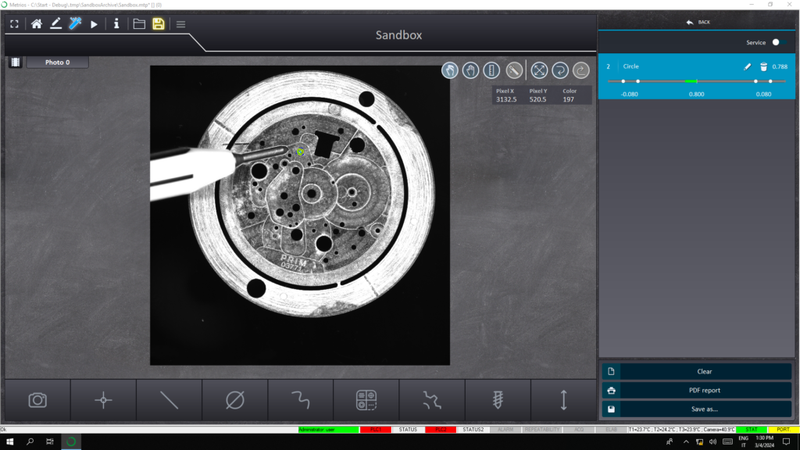800x450 pixels.
Task: Select the vertical distance arrow tool
Action: (x=564, y=400)
